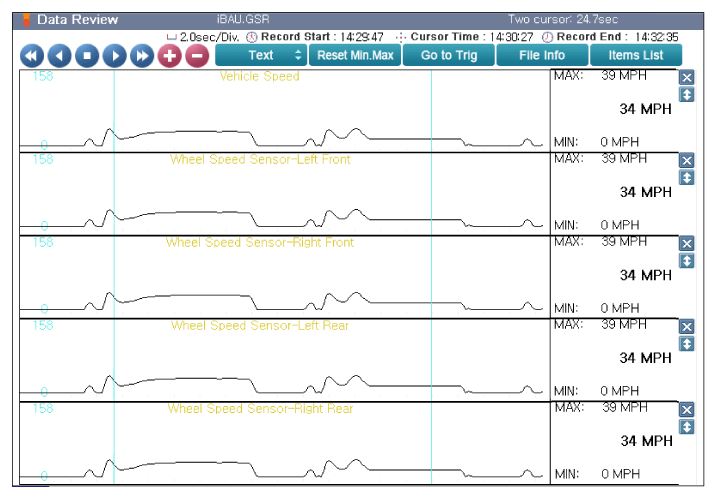Click the fast forward playback button
The image size is (717, 499).
coord(142,56)
